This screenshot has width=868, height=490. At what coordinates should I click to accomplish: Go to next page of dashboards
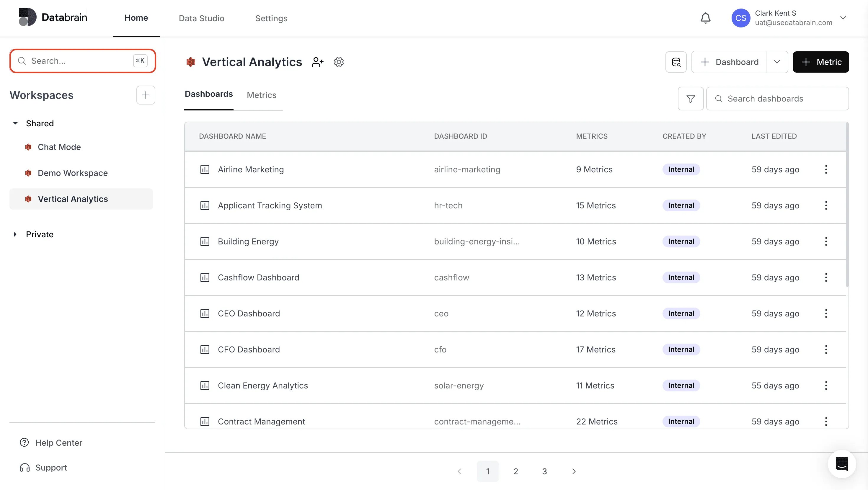click(573, 471)
